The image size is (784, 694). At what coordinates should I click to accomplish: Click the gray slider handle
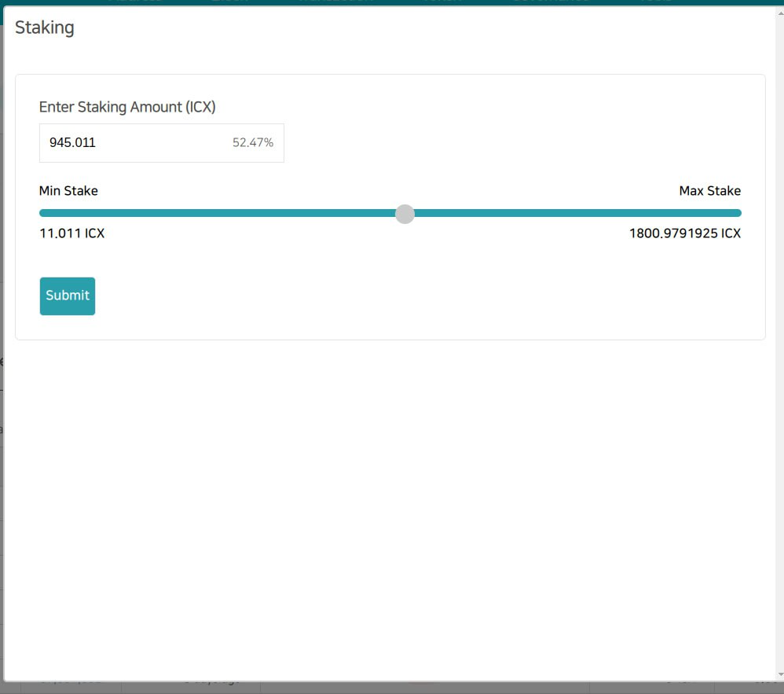405,214
